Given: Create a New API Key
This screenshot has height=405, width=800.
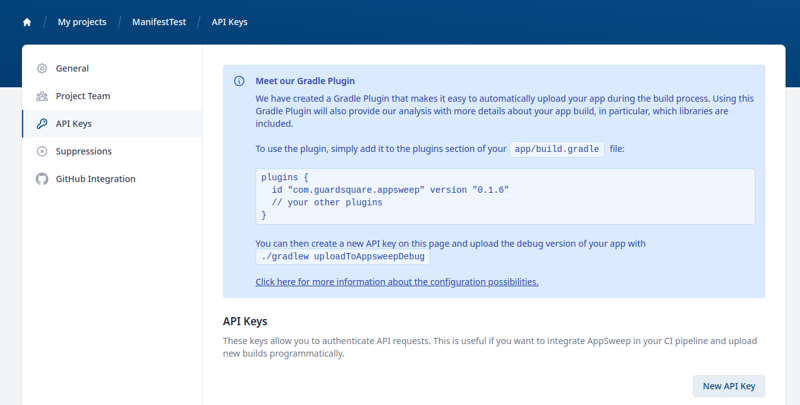Looking at the screenshot, I should pos(729,386).
